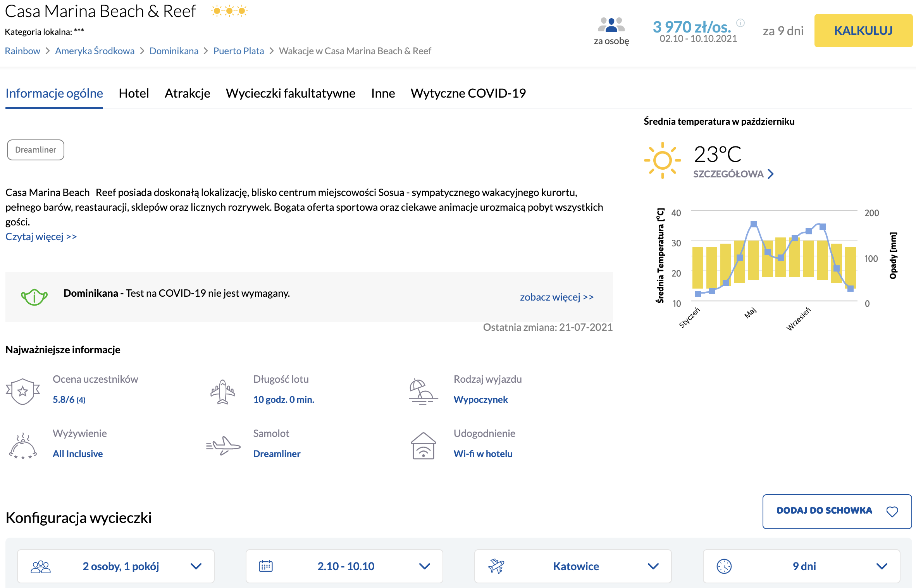Click the participant rating badge icon
The height and width of the screenshot is (588, 916).
pos(23,391)
